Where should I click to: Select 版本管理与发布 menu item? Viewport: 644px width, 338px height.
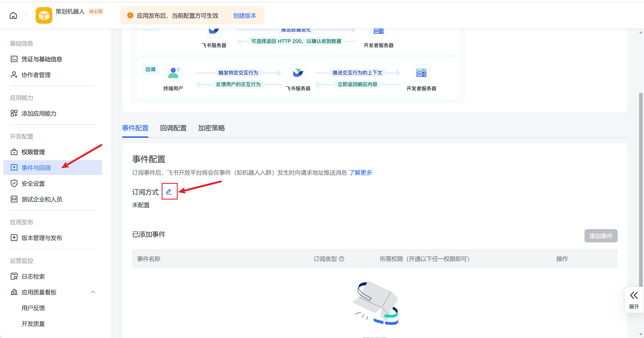point(41,238)
